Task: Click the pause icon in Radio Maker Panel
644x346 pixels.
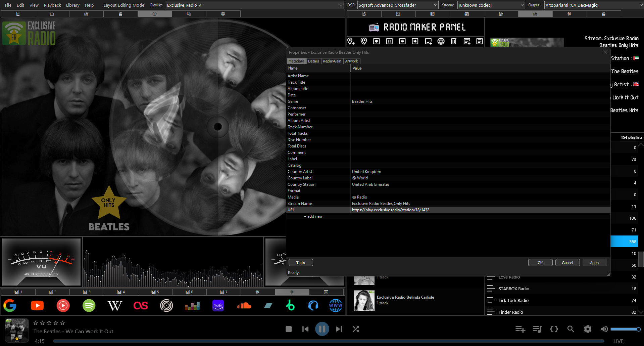Action: (390, 41)
